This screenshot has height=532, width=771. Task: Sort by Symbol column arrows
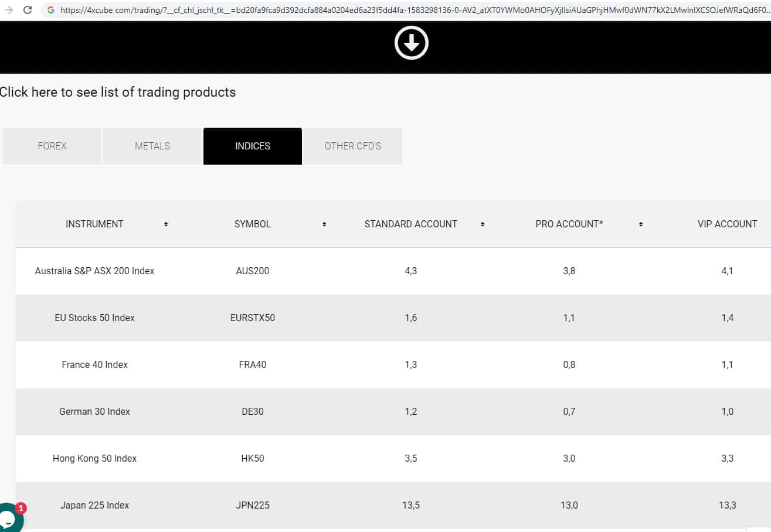(x=324, y=224)
